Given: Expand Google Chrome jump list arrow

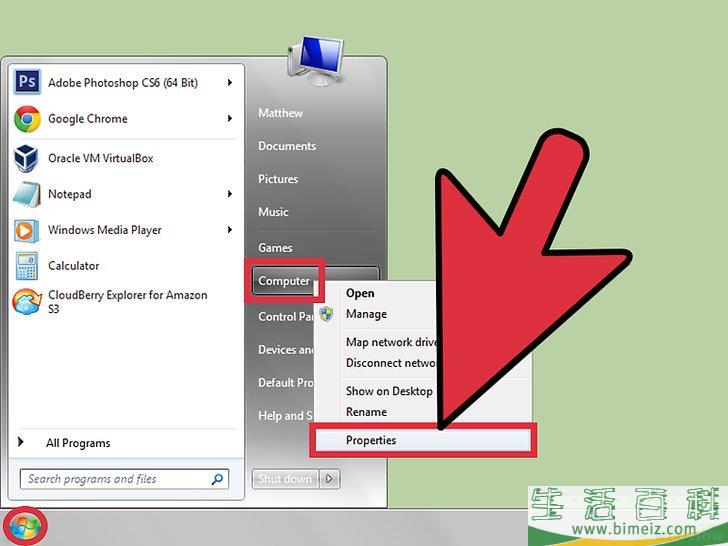Looking at the screenshot, I should (x=229, y=119).
